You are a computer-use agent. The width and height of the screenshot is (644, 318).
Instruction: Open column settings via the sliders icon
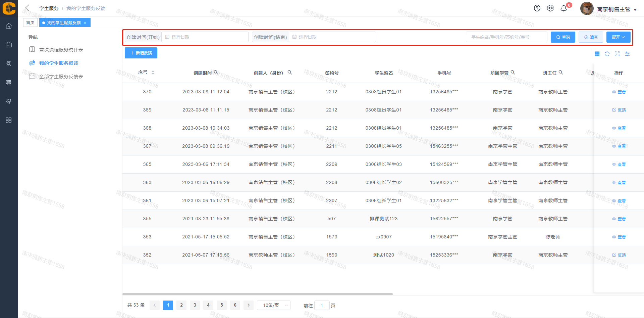pyautogui.click(x=627, y=54)
